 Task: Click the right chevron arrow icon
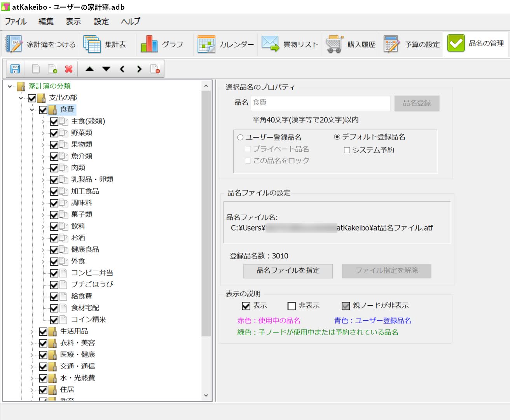pos(139,69)
